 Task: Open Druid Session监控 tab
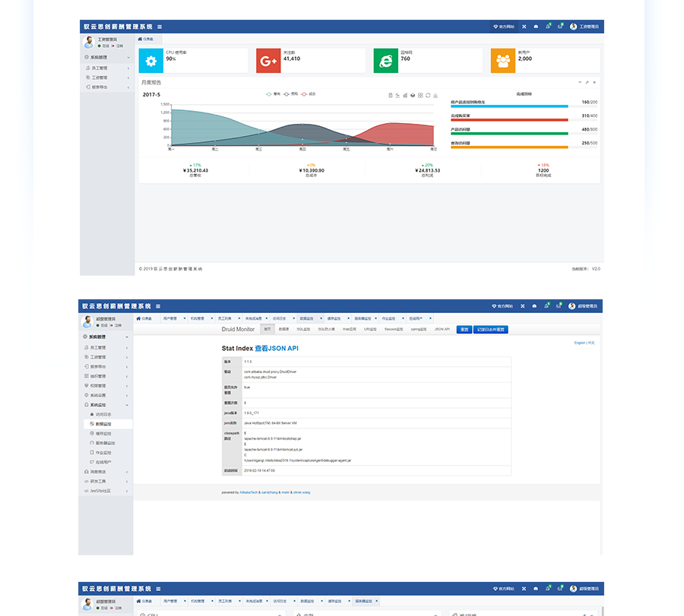pyautogui.click(x=394, y=330)
